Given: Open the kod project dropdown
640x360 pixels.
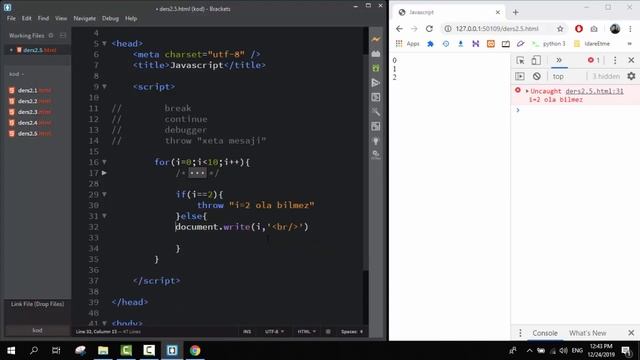Looking at the screenshot, I should (16, 74).
